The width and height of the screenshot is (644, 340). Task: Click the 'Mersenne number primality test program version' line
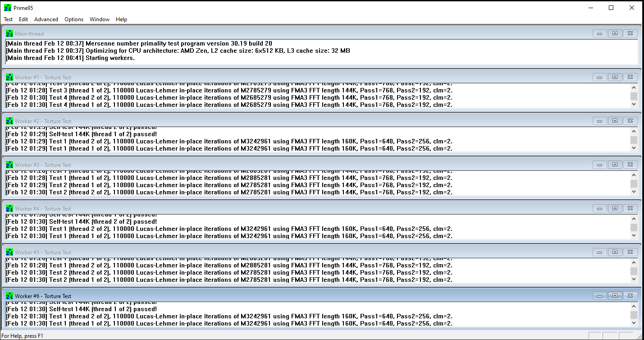[x=139, y=43]
